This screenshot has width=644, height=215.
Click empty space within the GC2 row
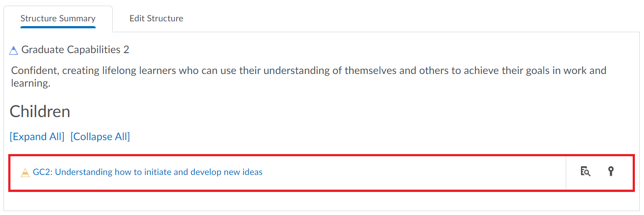pos(413,172)
